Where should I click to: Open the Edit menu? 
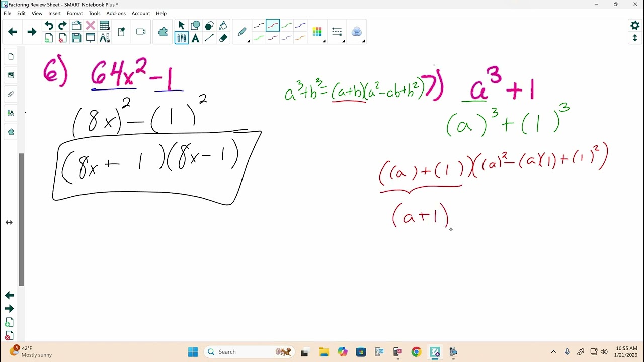pyautogui.click(x=21, y=13)
